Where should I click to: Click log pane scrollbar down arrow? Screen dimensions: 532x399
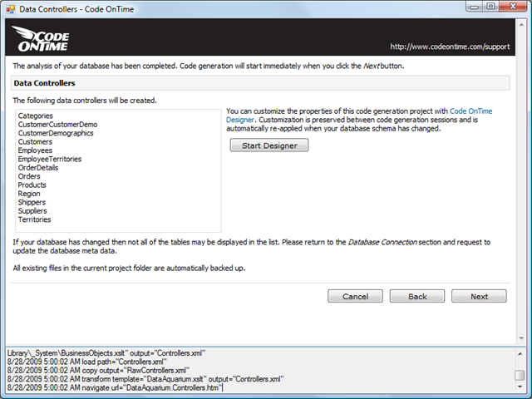520,387
